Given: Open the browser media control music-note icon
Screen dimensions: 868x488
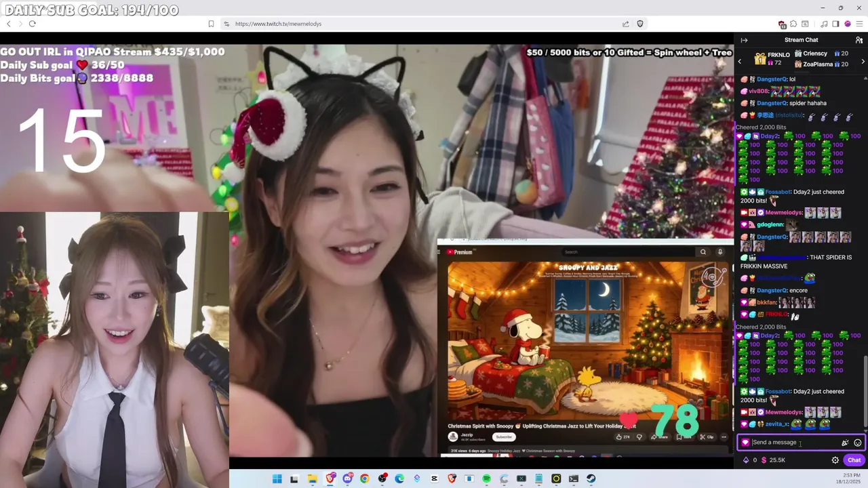Looking at the screenshot, I should pyautogui.click(x=824, y=24).
